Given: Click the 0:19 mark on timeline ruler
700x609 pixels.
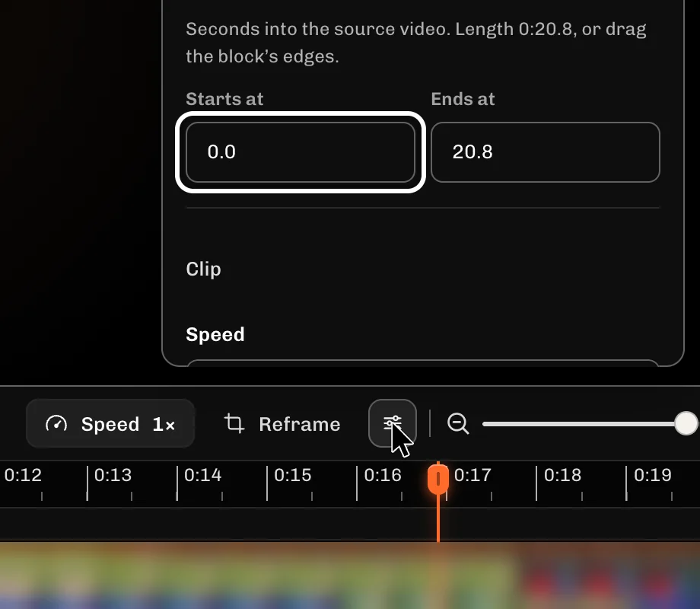Looking at the screenshot, I should 653,475.
